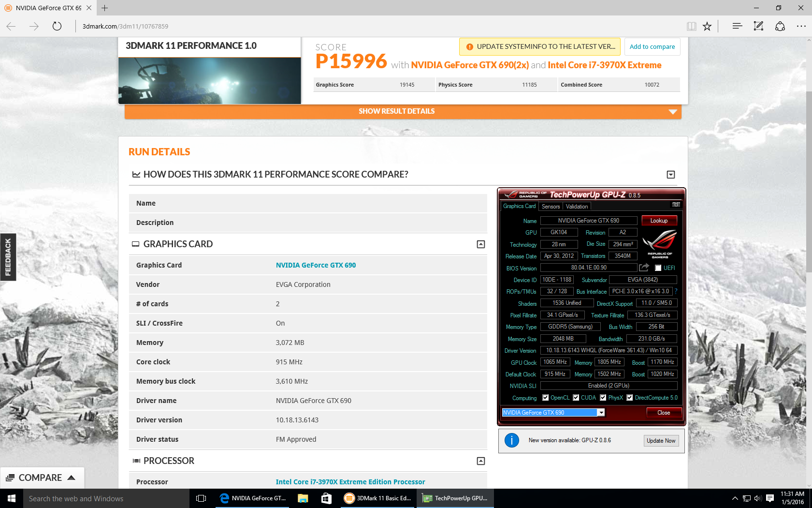Open the browser Hub icon
The height and width of the screenshot is (508, 812).
pyautogui.click(x=737, y=26)
